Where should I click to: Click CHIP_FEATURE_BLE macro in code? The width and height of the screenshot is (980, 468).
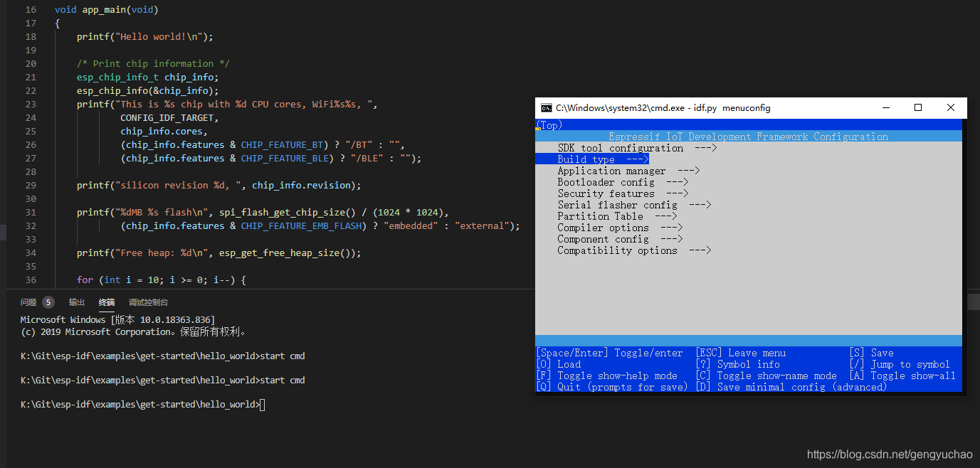coord(285,159)
